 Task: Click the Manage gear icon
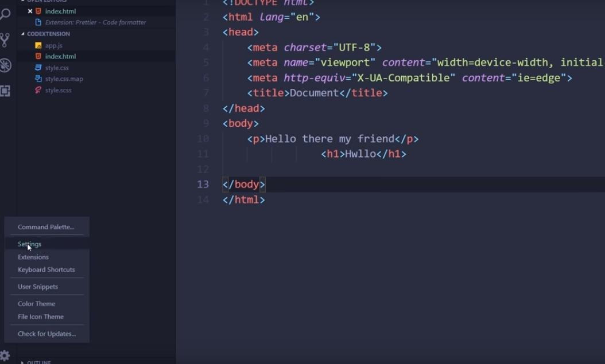coord(5,355)
